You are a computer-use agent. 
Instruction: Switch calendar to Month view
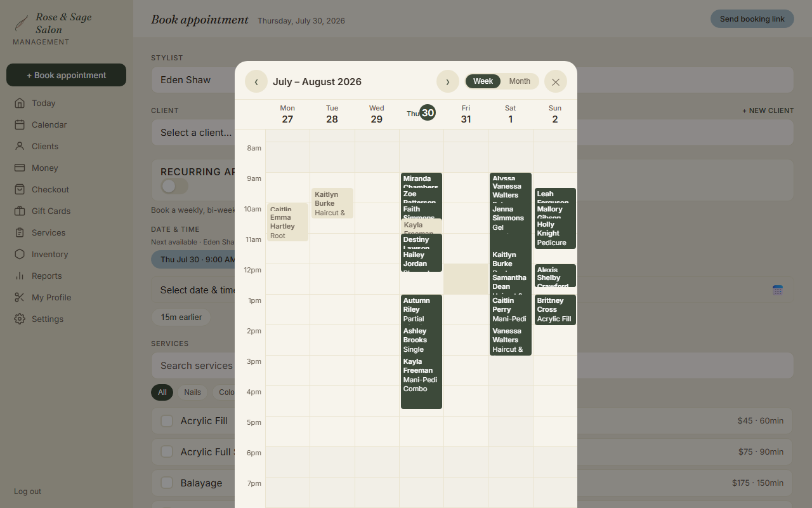pos(520,81)
